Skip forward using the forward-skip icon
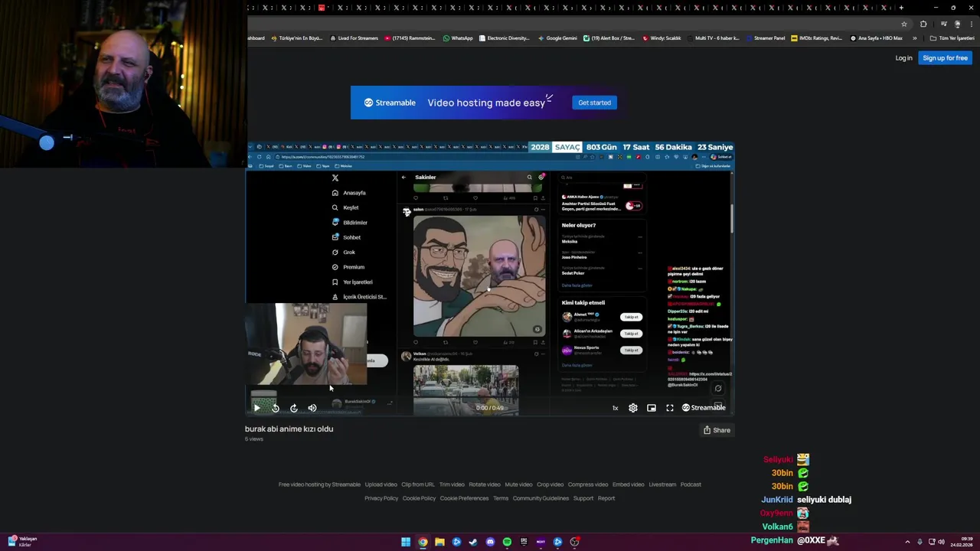The height and width of the screenshot is (551, 980). [x=294, y=408]
